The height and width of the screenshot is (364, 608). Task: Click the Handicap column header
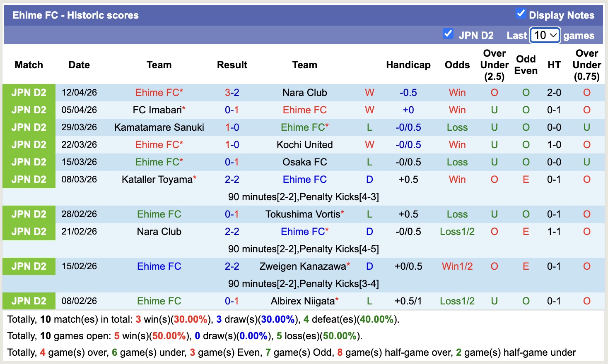click(408, 65)
